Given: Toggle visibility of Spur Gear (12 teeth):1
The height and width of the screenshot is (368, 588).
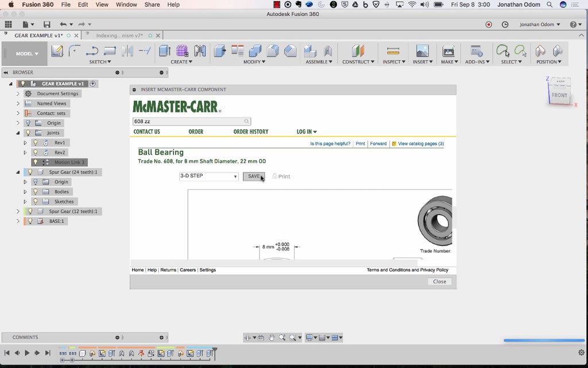Looking at the screenshot, I should (x=30, y=211).
